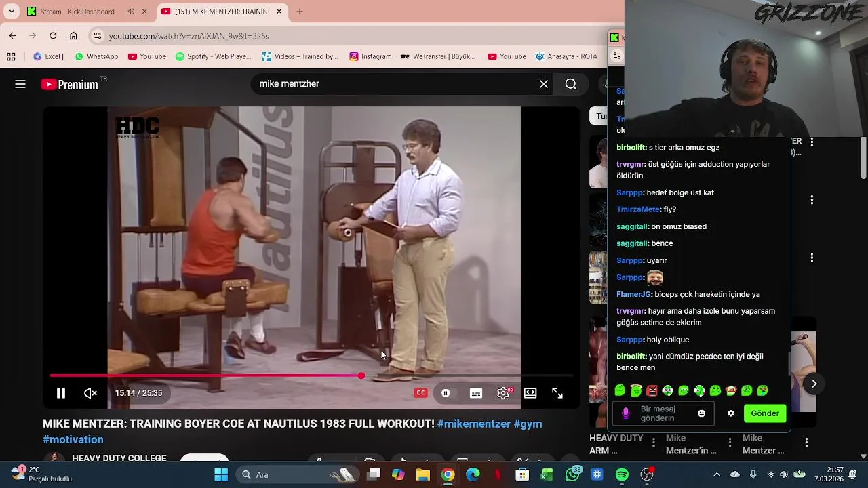Open options menu beside Mike Mentzer'in video
The width and height of the screenshot is (868, 488).
tap(730, 443)
